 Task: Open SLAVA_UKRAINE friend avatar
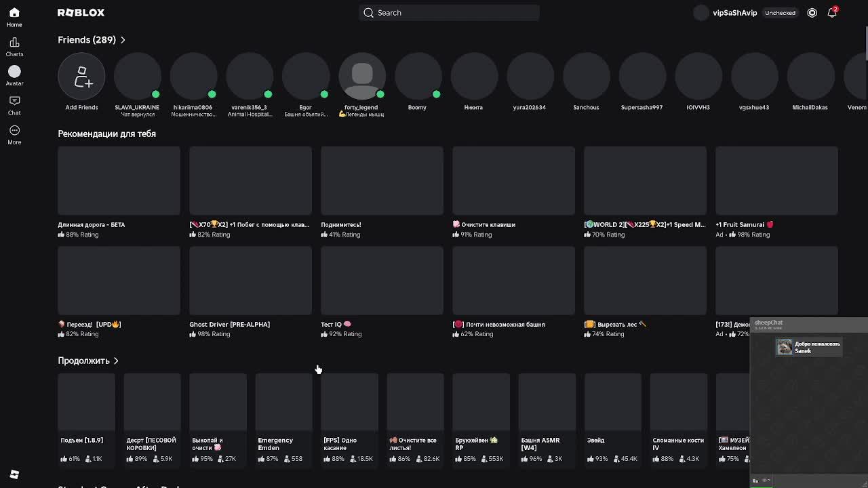pos(137,77)
